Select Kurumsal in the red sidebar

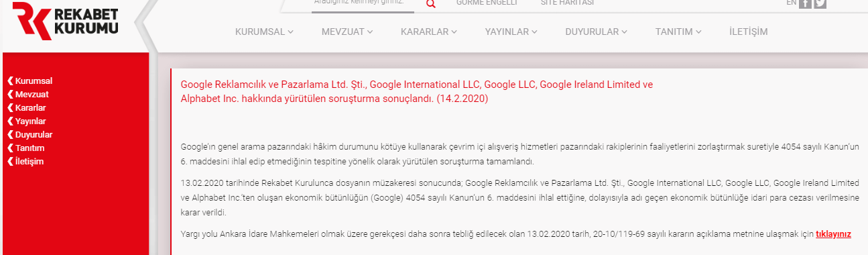29,81
